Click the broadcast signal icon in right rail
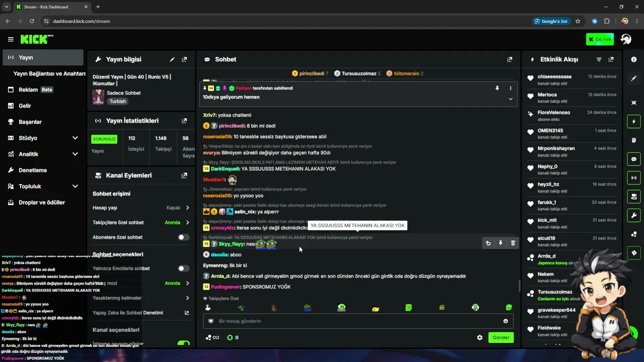 tap(634, 177)
